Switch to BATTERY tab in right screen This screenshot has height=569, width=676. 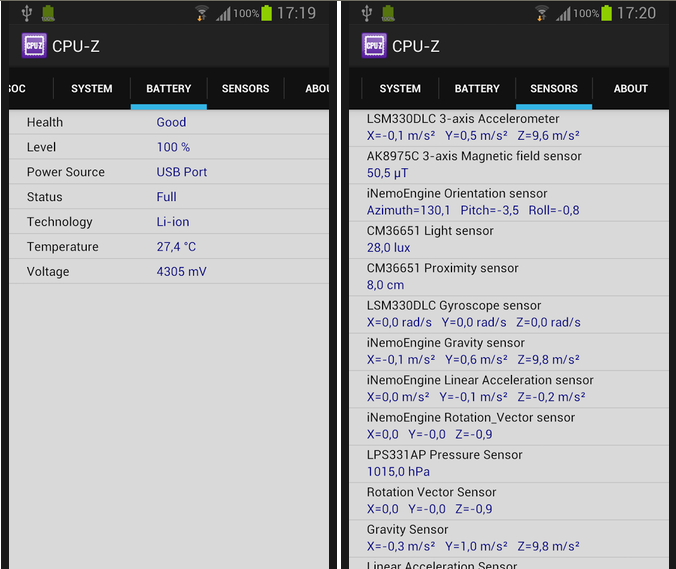[x=477, y=88]
